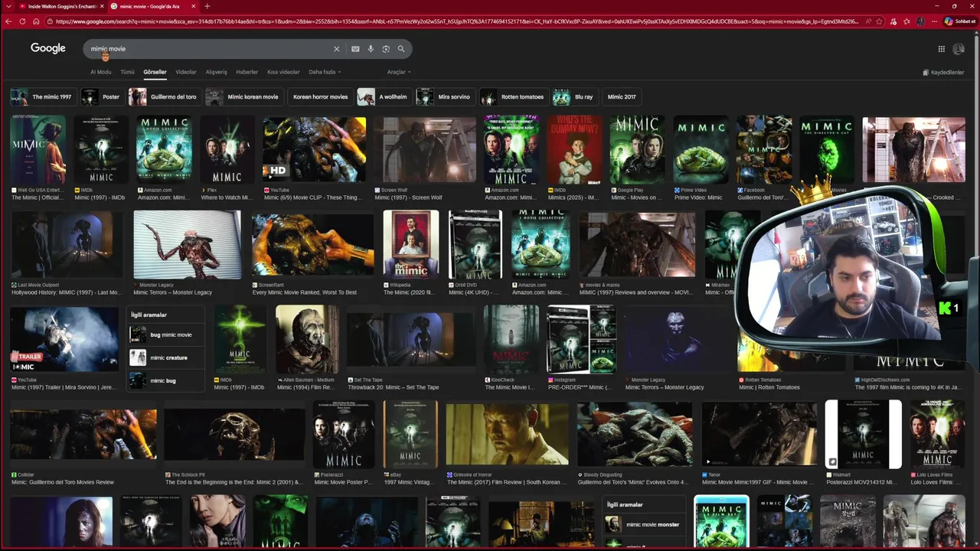
Task: Close the Inside Walton Goggins tab
Action: [102, 6]
